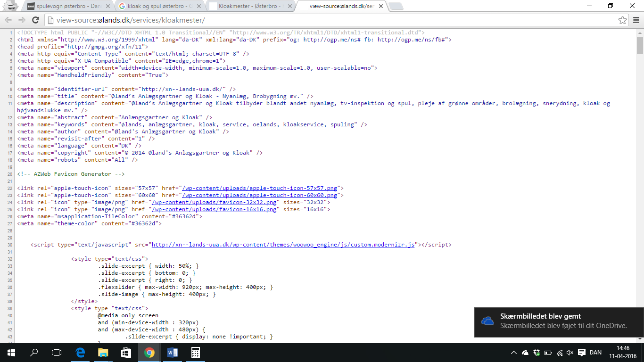
Task: Go back using the browser back arrow
Action: coord(8,20)
